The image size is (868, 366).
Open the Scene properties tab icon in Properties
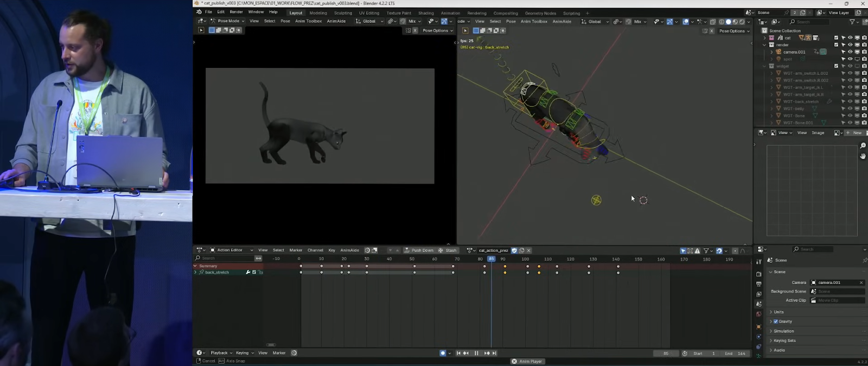(x=758, y=304)
